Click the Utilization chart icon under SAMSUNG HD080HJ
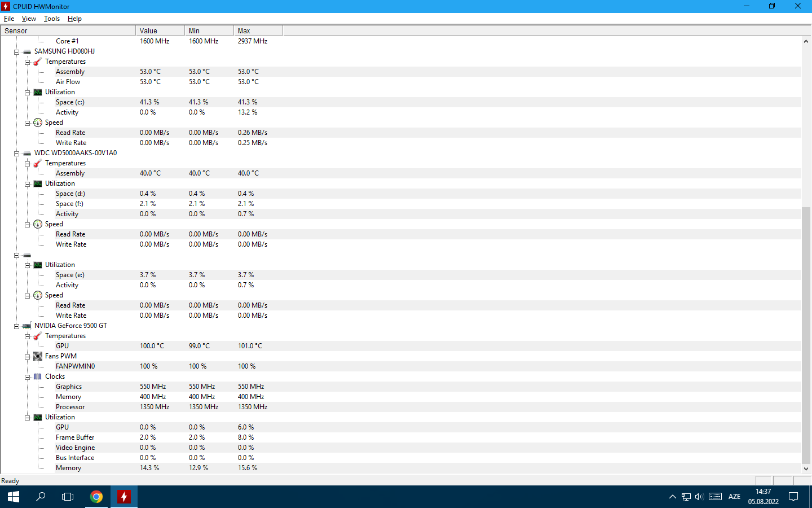The image size is (812, 508). [x=38, y=92]
